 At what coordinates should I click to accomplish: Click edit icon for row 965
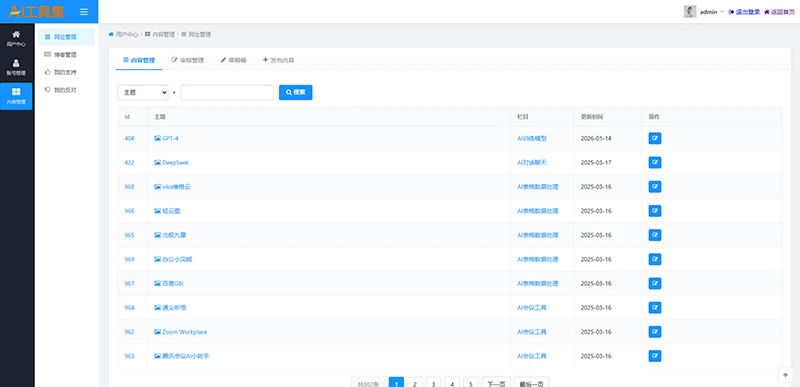655,235
